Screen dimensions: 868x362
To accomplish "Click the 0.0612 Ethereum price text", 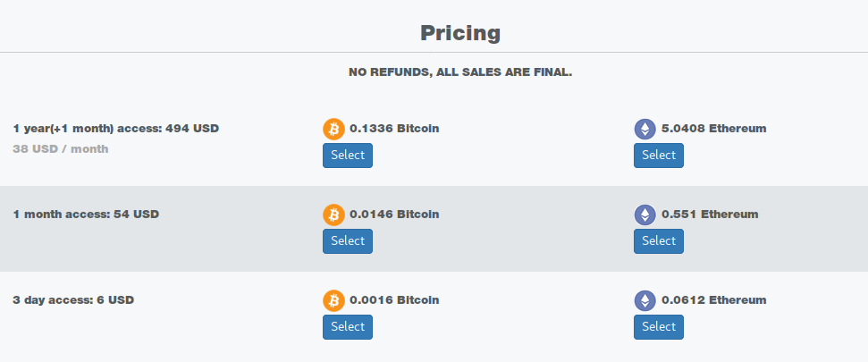I will (x=713, y=300).
